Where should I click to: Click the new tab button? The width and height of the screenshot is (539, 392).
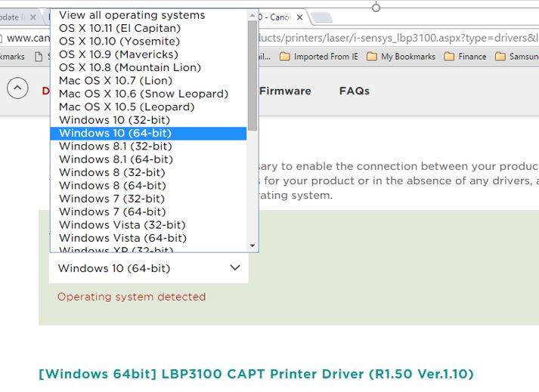tap(321, 17)
